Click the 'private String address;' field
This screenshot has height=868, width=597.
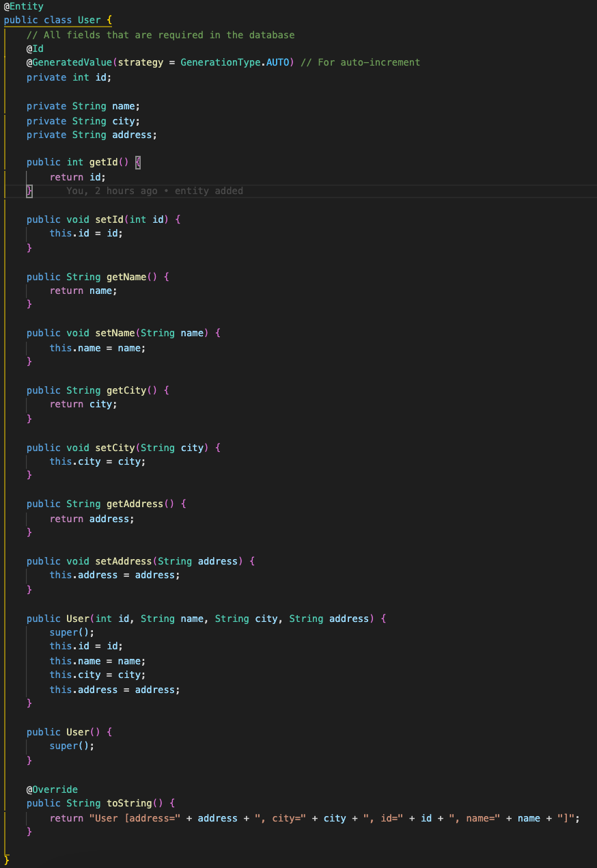92,135
